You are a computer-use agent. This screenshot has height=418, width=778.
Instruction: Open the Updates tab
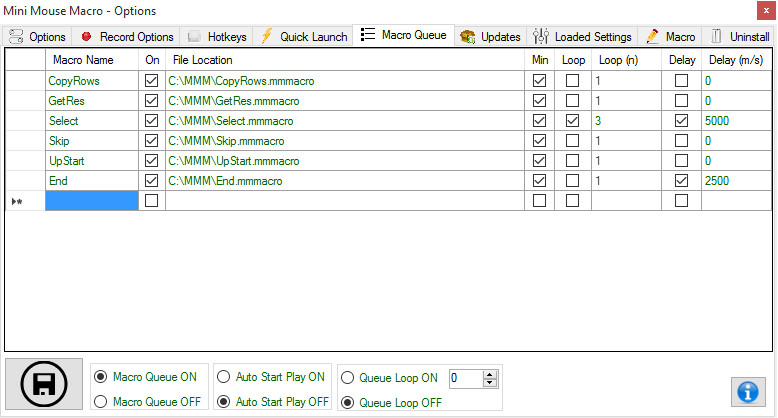coord(490,37)
